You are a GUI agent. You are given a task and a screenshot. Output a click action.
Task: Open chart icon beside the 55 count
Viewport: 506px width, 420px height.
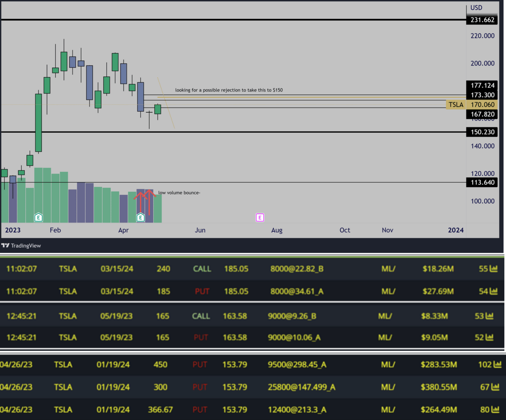pyautogui.click(x=493, y=269)
